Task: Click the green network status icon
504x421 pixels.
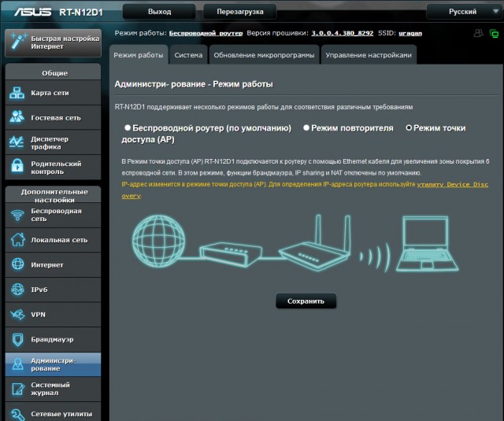Action: pyautogui.click(x=494, y=33)
